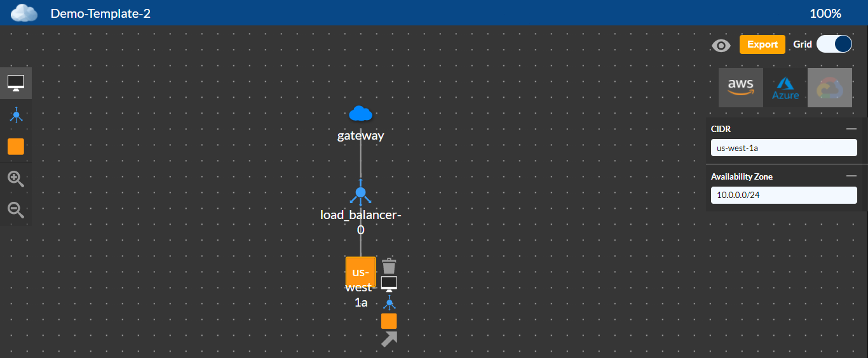Select the load balancer tool in left sidebar
Image resolution: width=868 pixels, height=358 pixels.
(x=16, y=115)
